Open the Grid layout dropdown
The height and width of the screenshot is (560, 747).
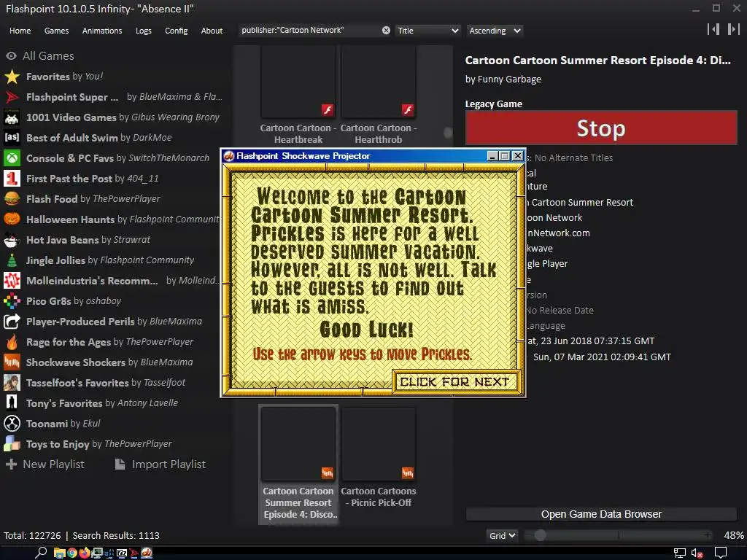(502, 536)
